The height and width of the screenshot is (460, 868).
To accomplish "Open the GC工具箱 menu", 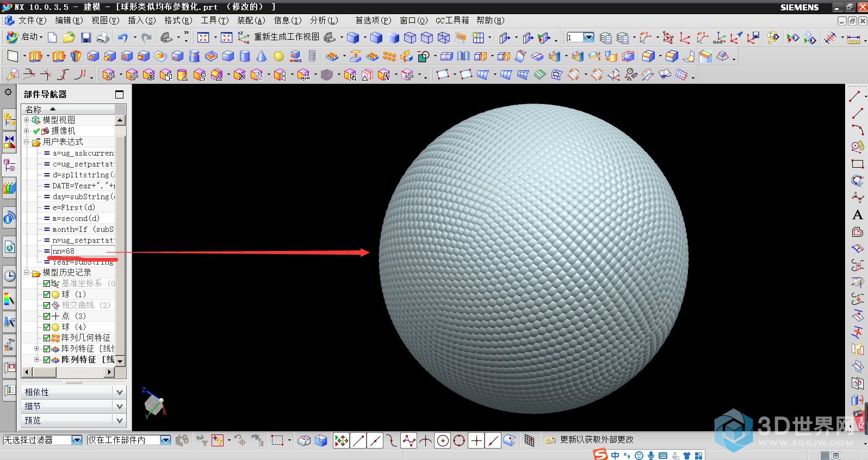I will click(x=452, y=20).
